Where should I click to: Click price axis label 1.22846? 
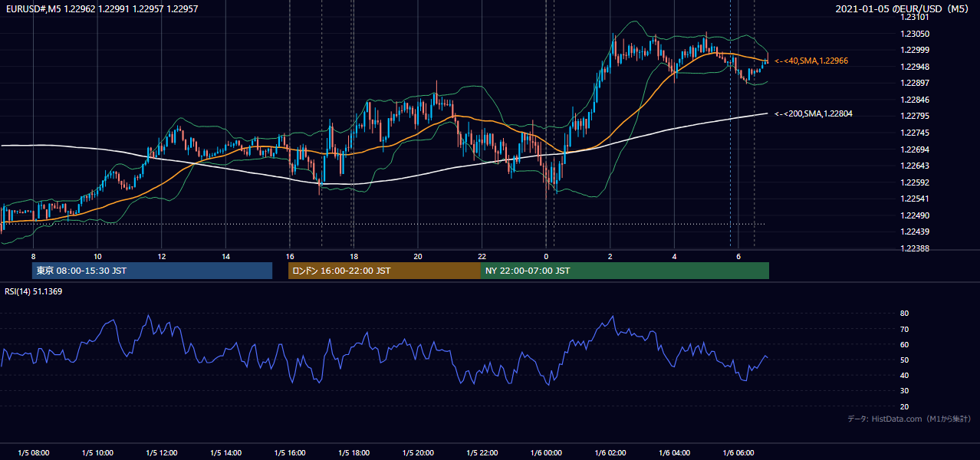[x=914, y=100]
